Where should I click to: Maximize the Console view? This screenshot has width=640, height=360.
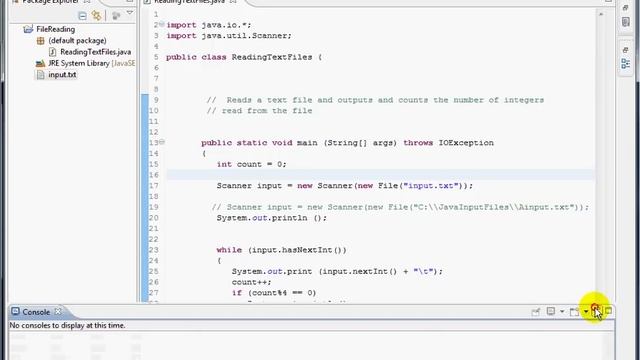pyautogui.click(x=609, y=311)
